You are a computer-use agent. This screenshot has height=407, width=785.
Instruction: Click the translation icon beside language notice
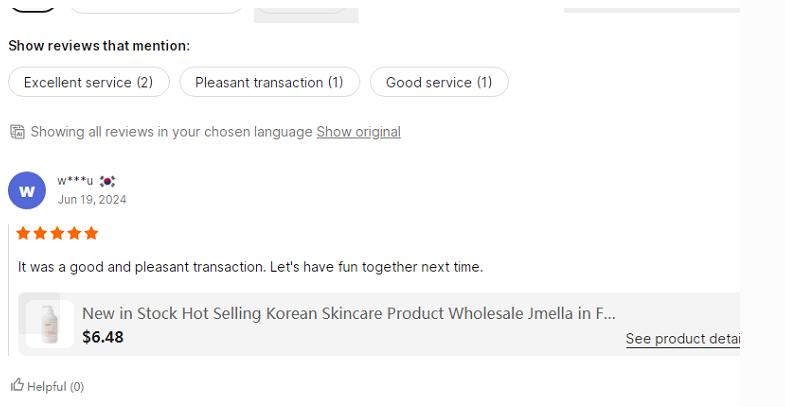point(17,132)
